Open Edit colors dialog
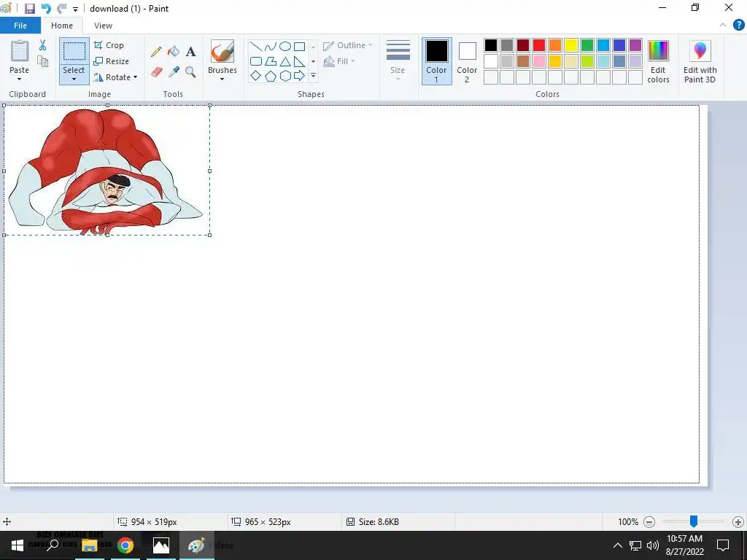This screenshot has height=560, width=747. [658, 62]
